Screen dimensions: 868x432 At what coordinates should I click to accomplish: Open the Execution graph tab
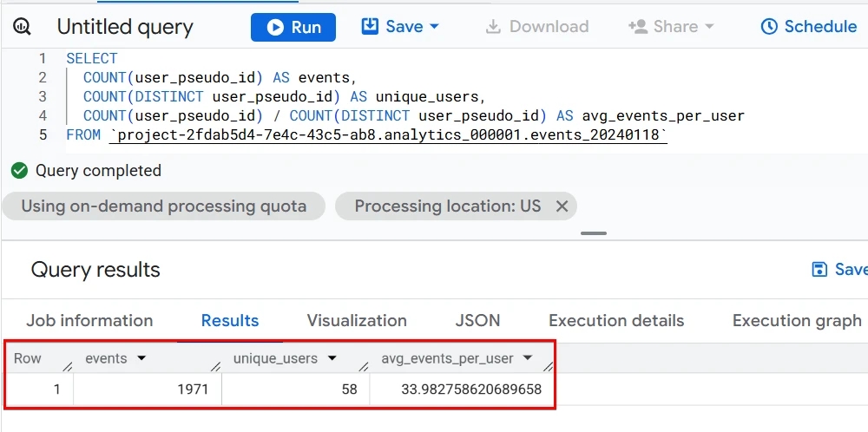[797, 321]
